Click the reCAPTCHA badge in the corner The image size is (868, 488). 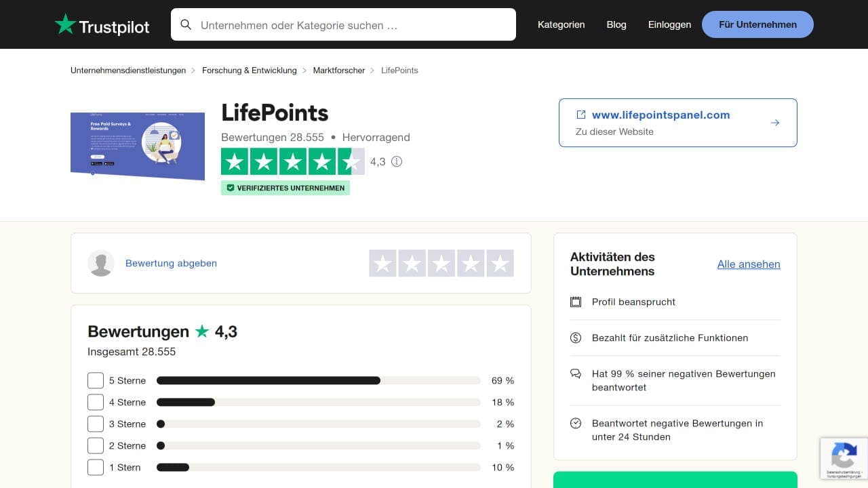pyautogui.click(x=844, y=458)
